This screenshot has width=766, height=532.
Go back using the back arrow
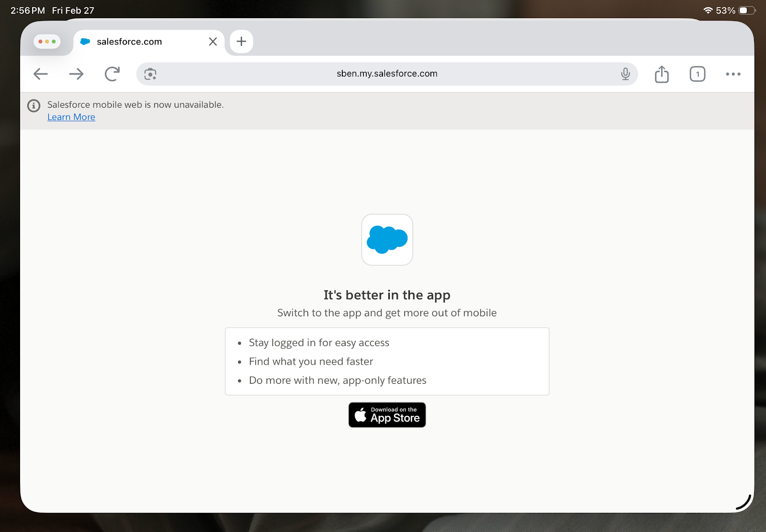(41, 74)
